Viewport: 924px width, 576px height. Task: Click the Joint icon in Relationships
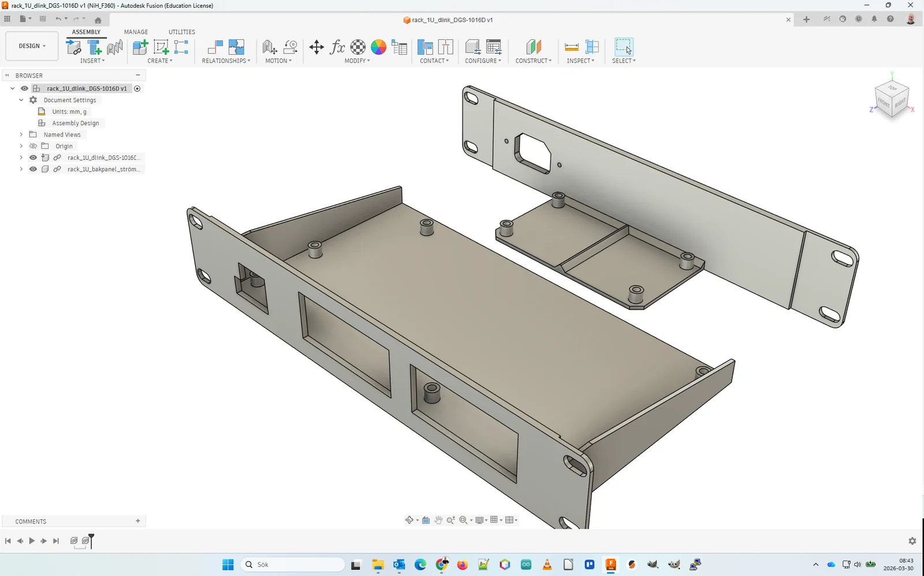click(215, 47)
